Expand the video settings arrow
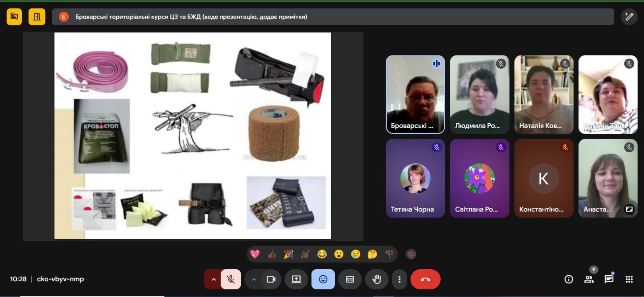The height and width of the screenshot is (297, 644). (x=254, y=279)
